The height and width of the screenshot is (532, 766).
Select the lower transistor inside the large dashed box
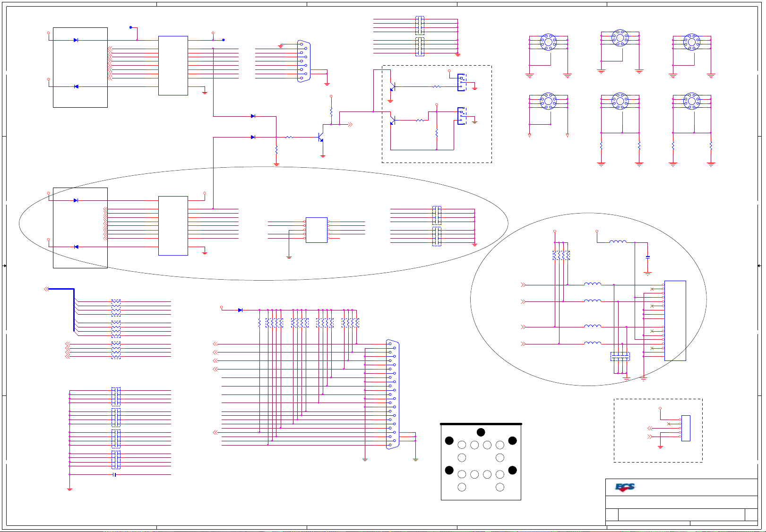click(x=392, y=120)
